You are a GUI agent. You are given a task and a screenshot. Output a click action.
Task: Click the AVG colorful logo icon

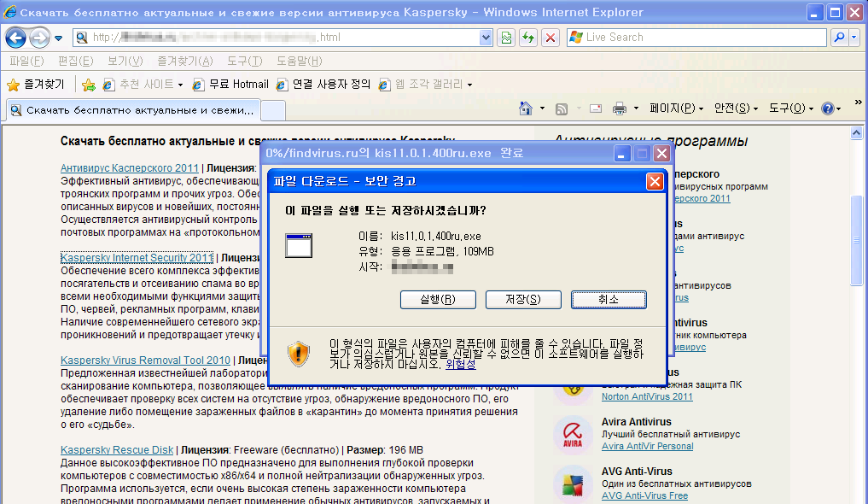pos(573,483)
